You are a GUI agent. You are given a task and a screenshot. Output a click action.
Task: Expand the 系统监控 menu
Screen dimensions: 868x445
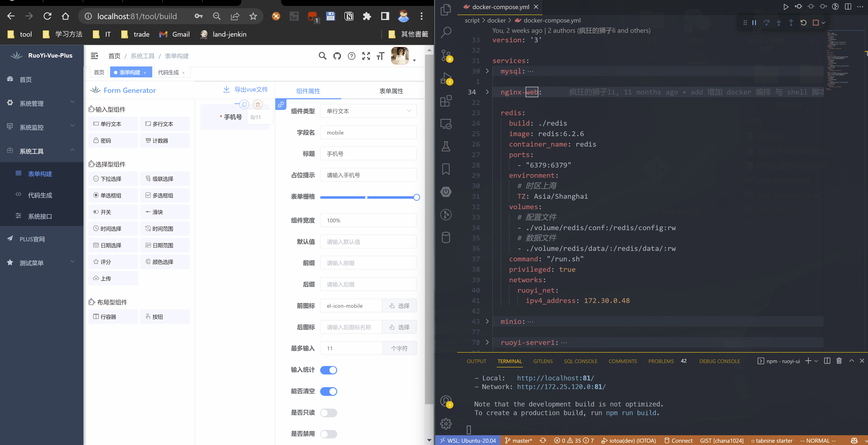click(42, 127)
